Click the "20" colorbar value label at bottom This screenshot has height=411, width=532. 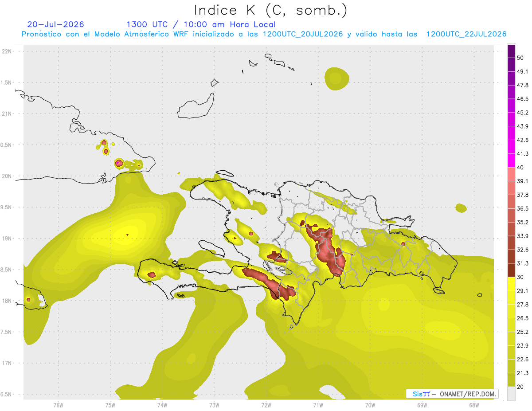[x=521, y=387]
